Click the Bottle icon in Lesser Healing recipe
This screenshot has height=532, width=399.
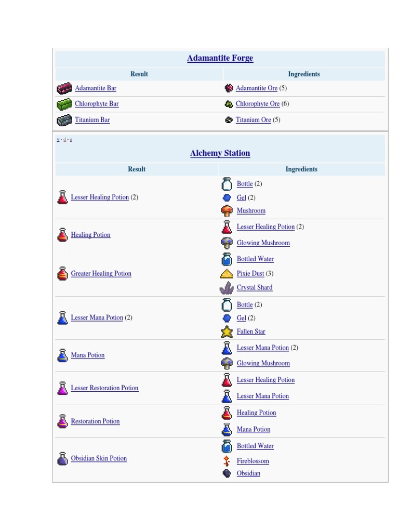[x=227, y=184]
